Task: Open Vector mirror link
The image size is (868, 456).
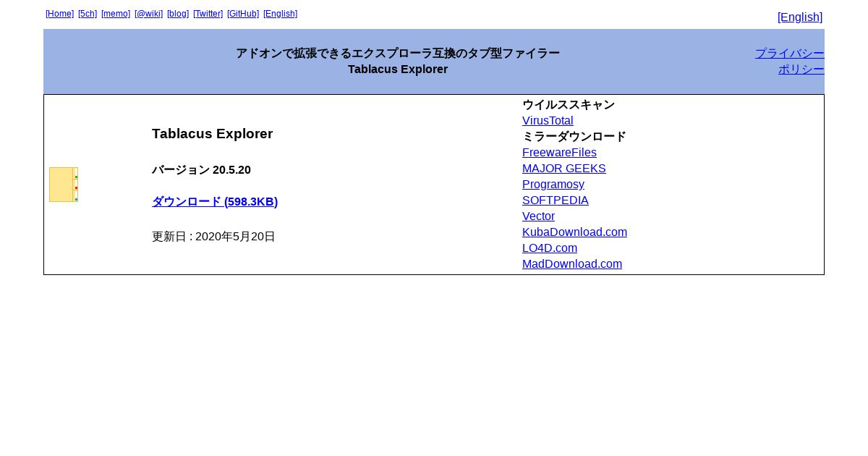Action: point(539,216)
